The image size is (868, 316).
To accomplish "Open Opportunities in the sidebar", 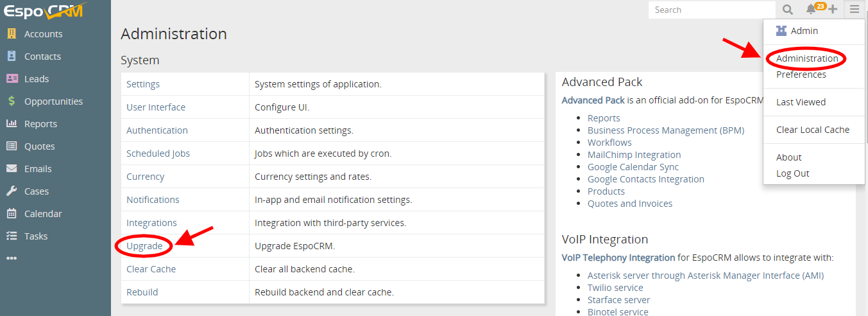I will 53,101.
